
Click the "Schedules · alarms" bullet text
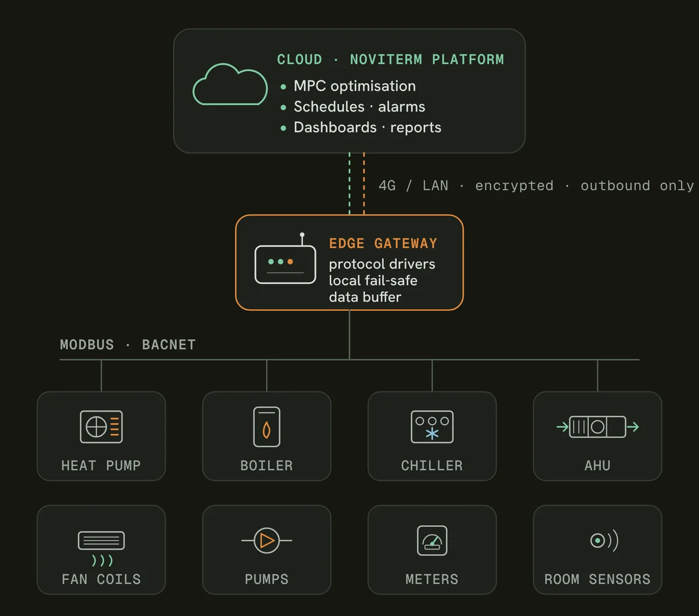click(359, 106)
